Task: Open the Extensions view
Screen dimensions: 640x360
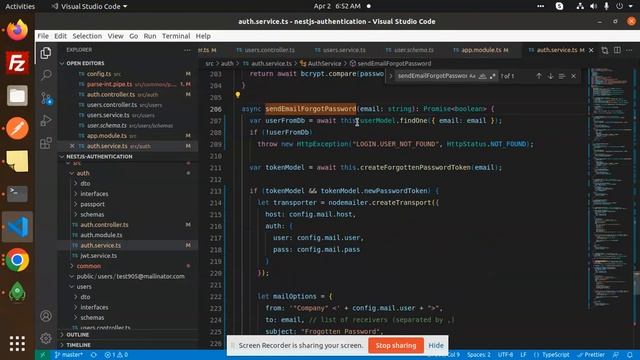Action: click(x=46, y=143)
